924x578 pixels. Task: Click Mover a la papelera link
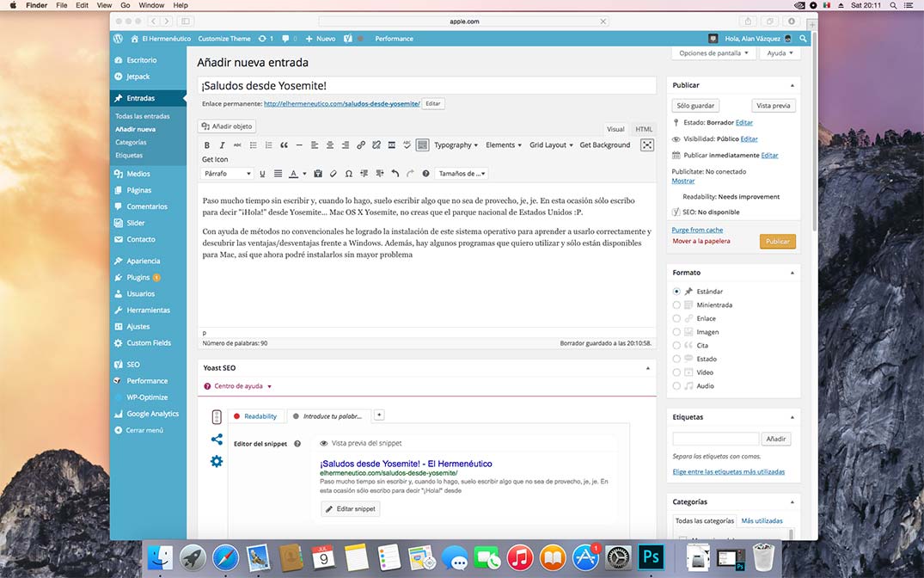[x=701, y=241]
